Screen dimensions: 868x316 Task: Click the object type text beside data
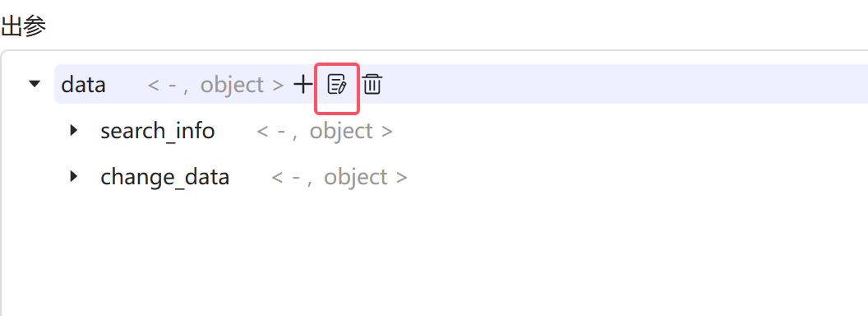[232, 85]
